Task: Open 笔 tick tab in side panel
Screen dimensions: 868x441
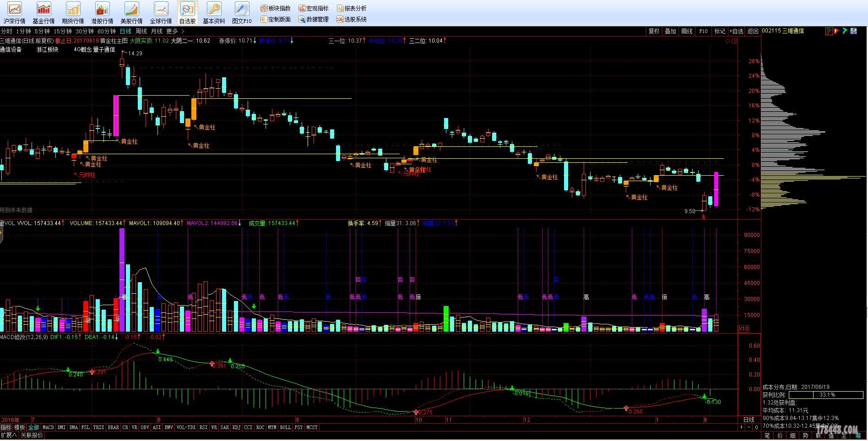Action: [767, 436]
